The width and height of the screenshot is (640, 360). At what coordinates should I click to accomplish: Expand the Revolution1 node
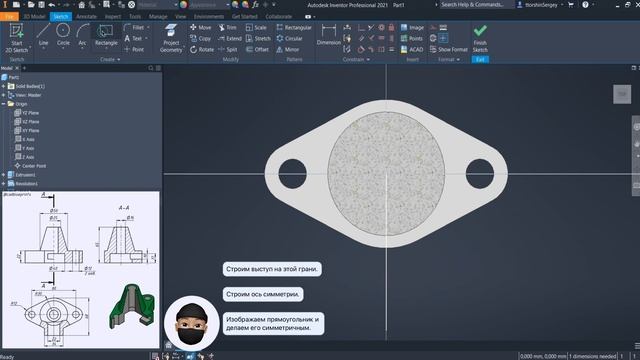4,184
